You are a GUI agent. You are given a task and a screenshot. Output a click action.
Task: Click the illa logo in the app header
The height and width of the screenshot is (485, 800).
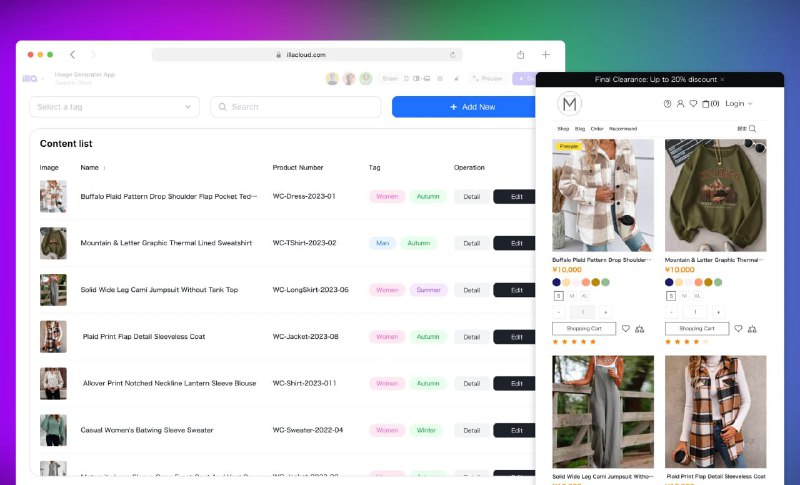pyautogui.click(x=30, y=79)
